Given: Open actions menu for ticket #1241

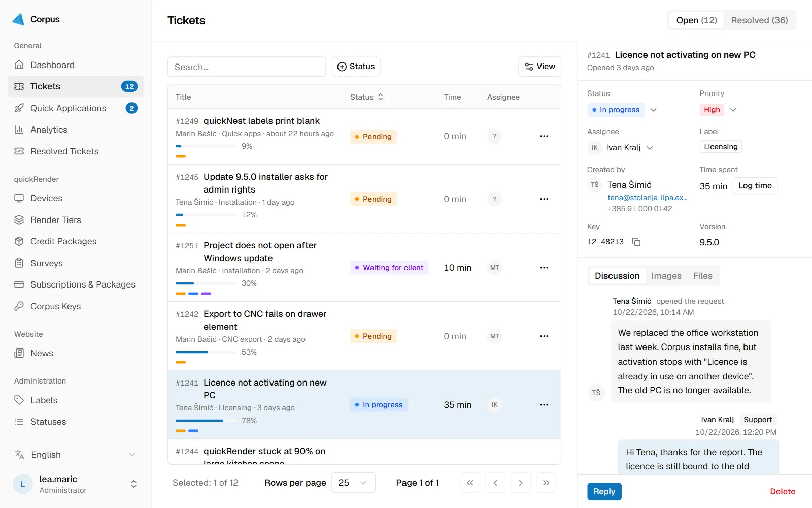Looking at the screenshot, I should (544, 405).
